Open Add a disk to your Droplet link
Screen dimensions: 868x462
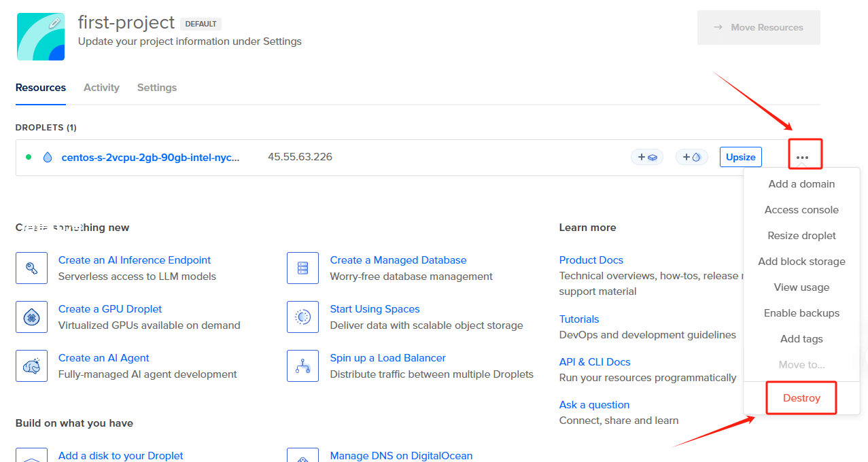pos(121,456)
